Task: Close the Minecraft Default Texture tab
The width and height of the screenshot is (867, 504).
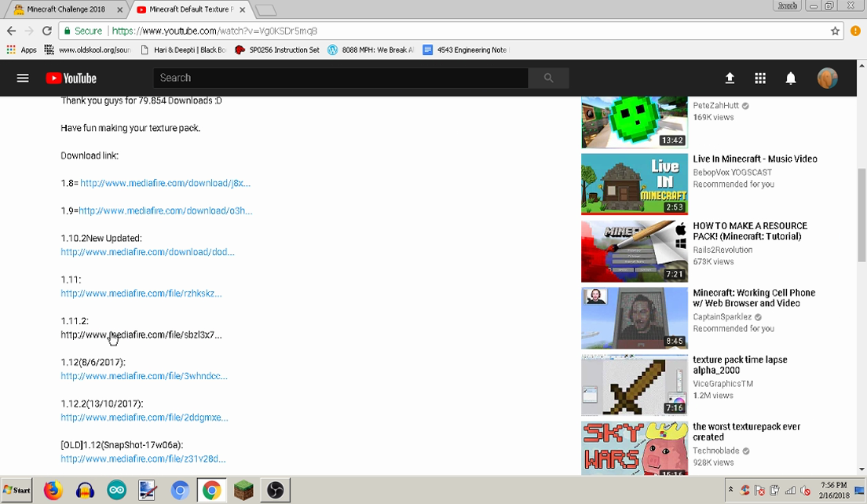Action: (242, 9)
